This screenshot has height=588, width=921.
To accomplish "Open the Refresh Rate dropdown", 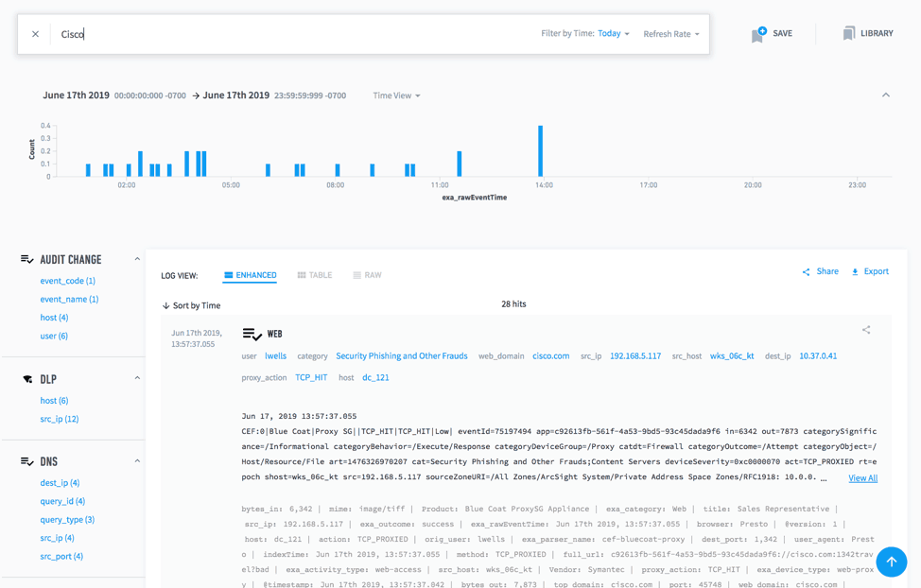I will point(673,33).
